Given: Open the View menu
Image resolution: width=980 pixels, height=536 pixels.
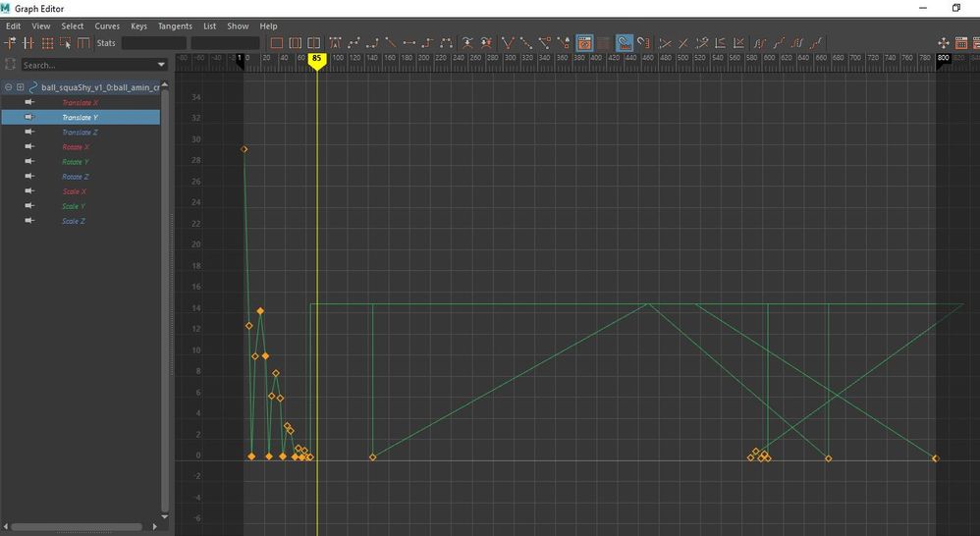Looking at the screenshot, I should [40, 27].
